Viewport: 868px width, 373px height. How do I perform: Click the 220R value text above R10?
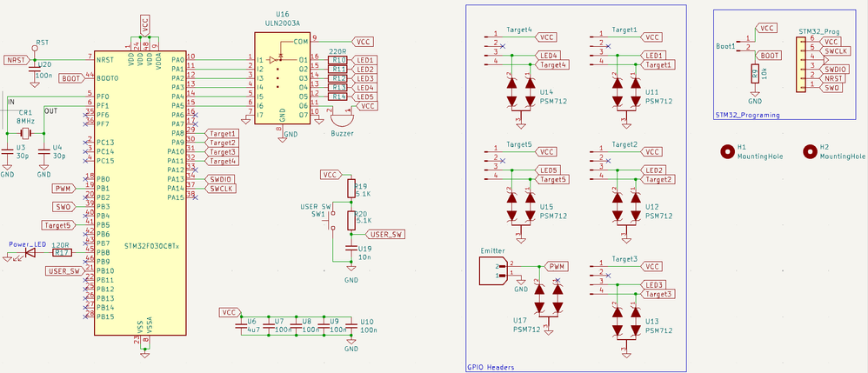[x=337, y=51]
